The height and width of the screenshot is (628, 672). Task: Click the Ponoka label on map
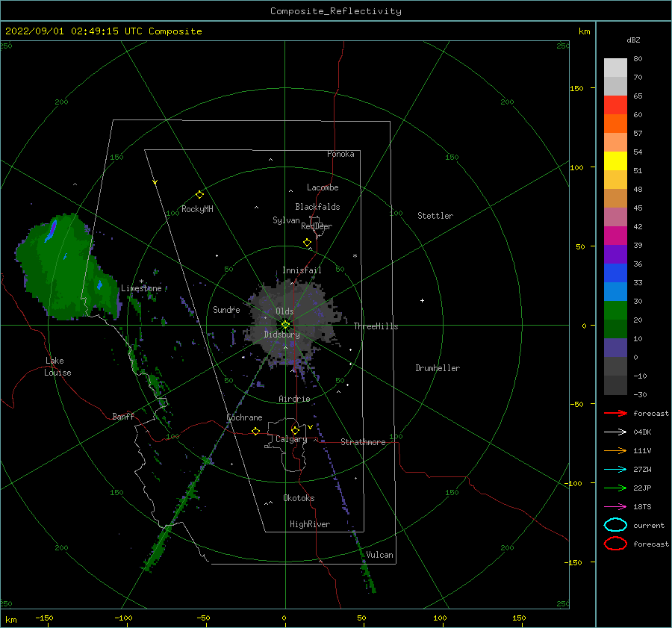(x=340, y=154)
